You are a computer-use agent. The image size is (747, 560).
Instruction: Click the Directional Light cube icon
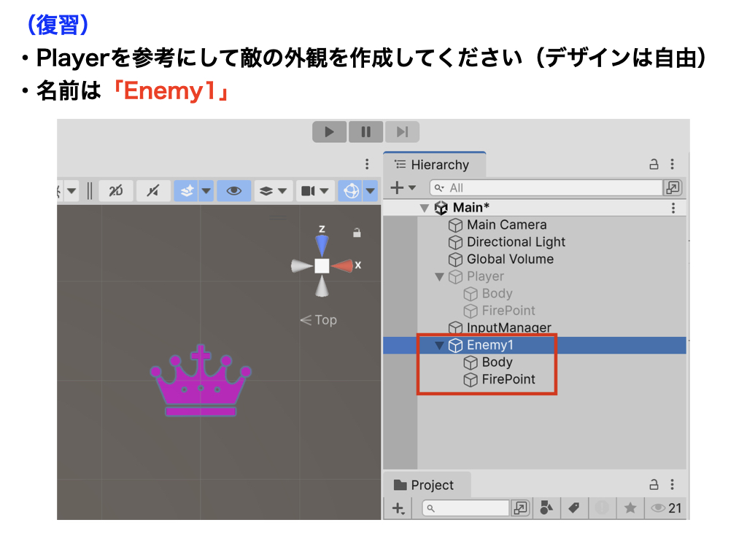(x=455, y=242)
